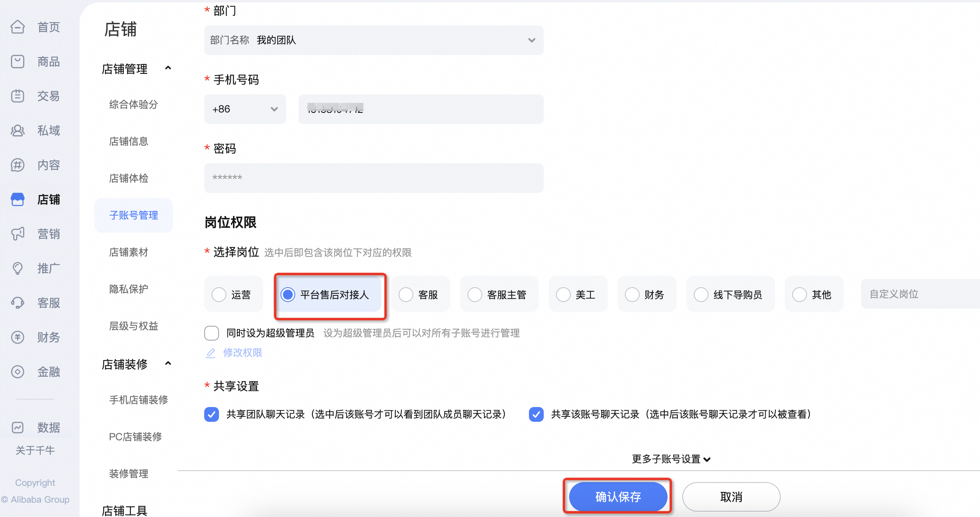This screenshot has width=980, height=517.
Task: Click the home (首页) sidebar icon
Action: click(x=18, y=27)
